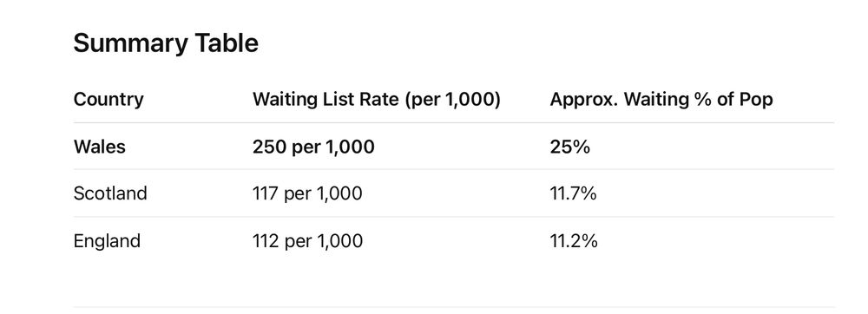Click the Waiting List Rate column header
Screen dimensions: 868x314
pos(377,100)
